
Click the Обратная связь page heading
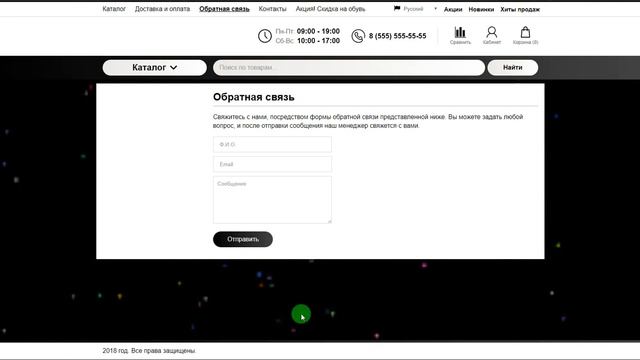(253, 97)
